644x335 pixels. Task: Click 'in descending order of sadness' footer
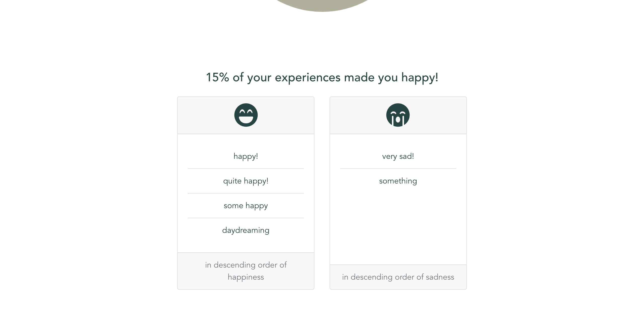(x=398, y=277)
